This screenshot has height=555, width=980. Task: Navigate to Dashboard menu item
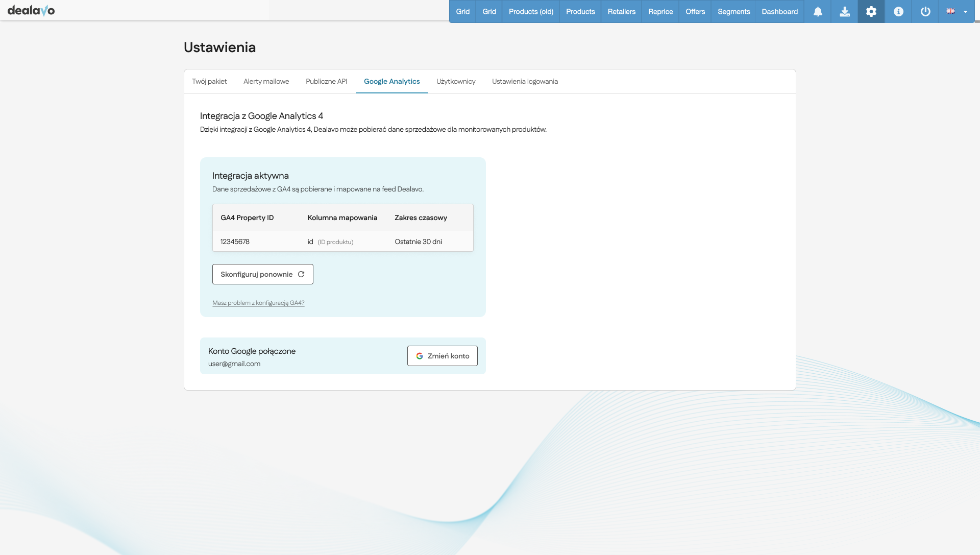[779, 12]
